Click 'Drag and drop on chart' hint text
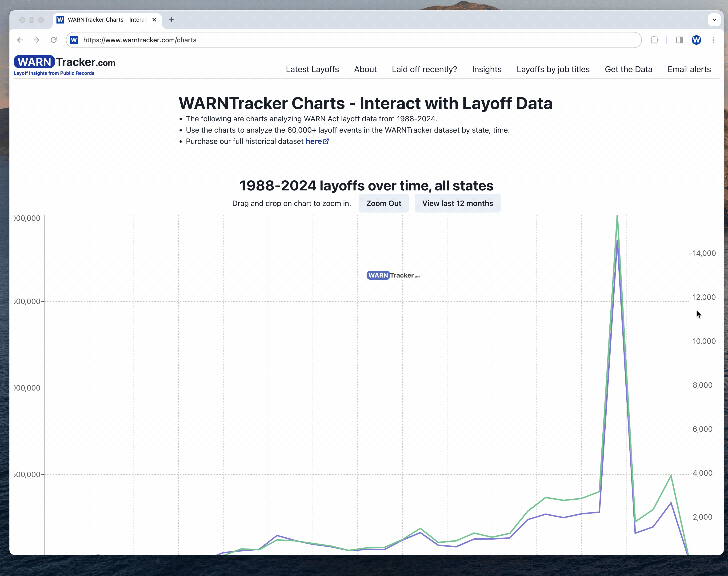Screen dimensions: 728x576 click(292, 203)
